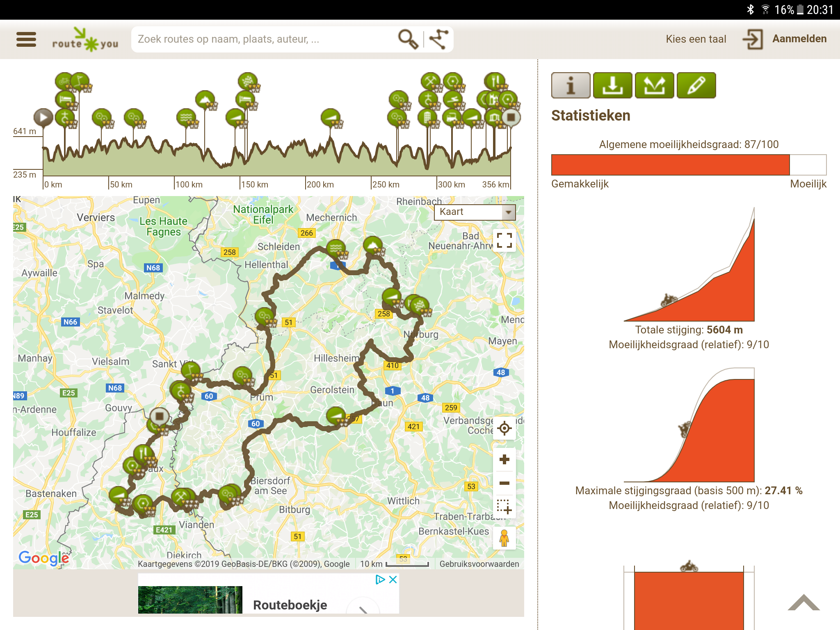Click the stop marker on elevation profile
Screen dimensions: 840x630
point(511,118)
